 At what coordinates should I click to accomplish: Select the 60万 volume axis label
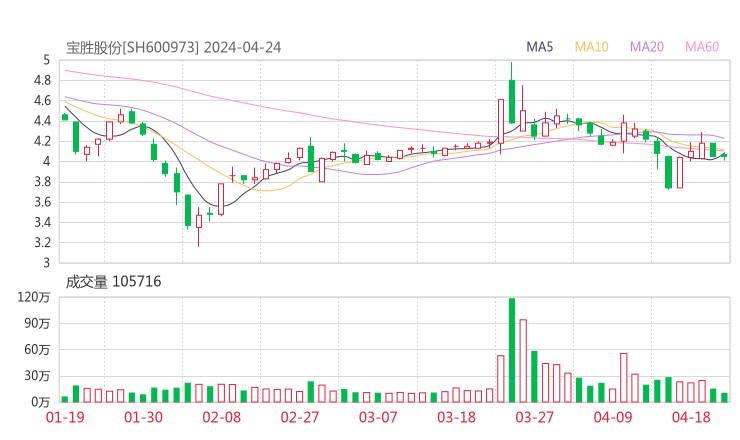pyautogui.click(x=37, y=350)
